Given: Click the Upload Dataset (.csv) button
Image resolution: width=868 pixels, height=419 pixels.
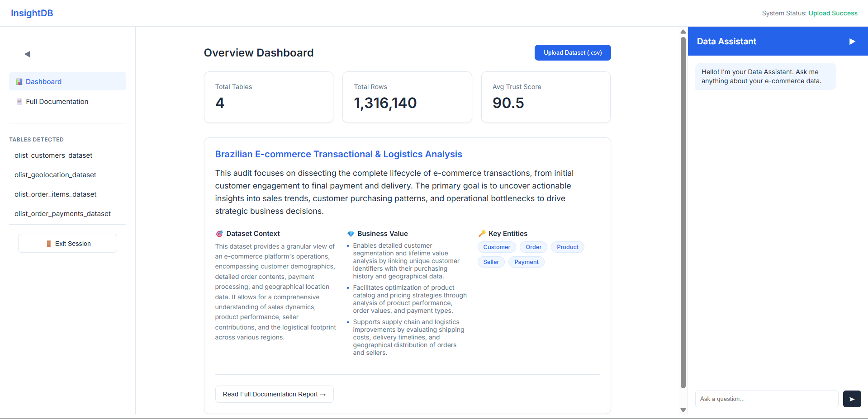Looking at the screenshot, I should click(572, 52).
